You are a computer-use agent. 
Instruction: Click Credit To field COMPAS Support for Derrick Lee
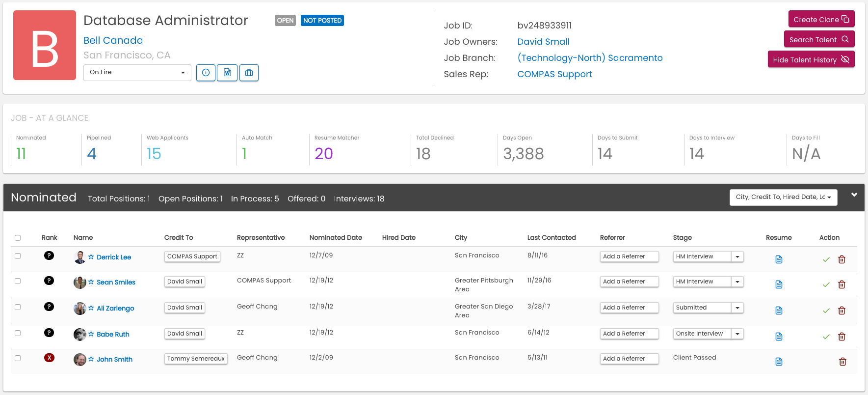click(192, 256)
